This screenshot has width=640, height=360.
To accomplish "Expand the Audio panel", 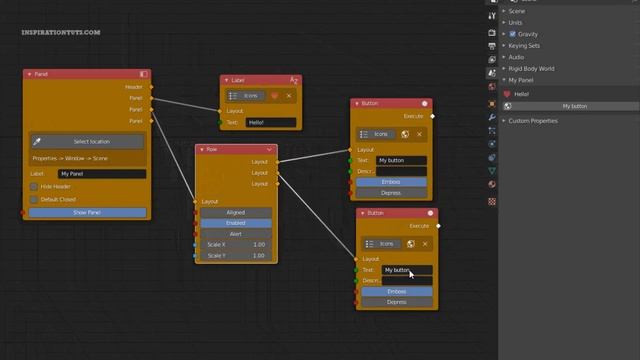I will tap(504, 57).
